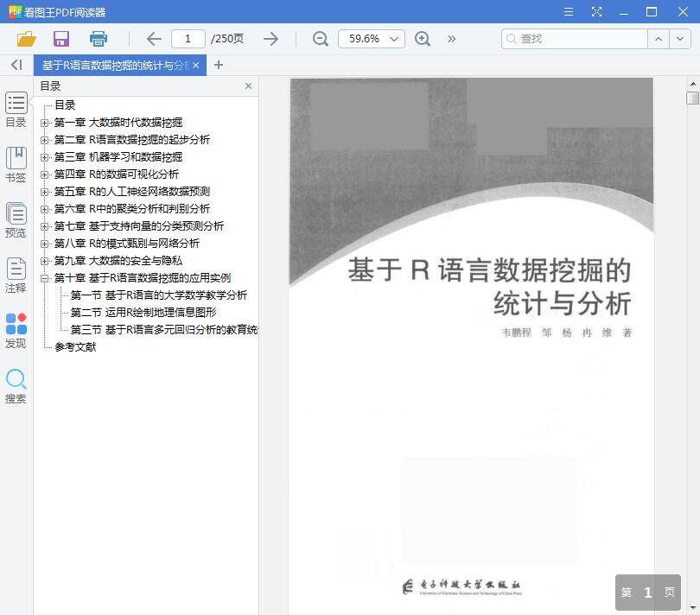The height and width of the screenshot is (615, 700).
Task: Find next match down arrow
Action: 680,39
